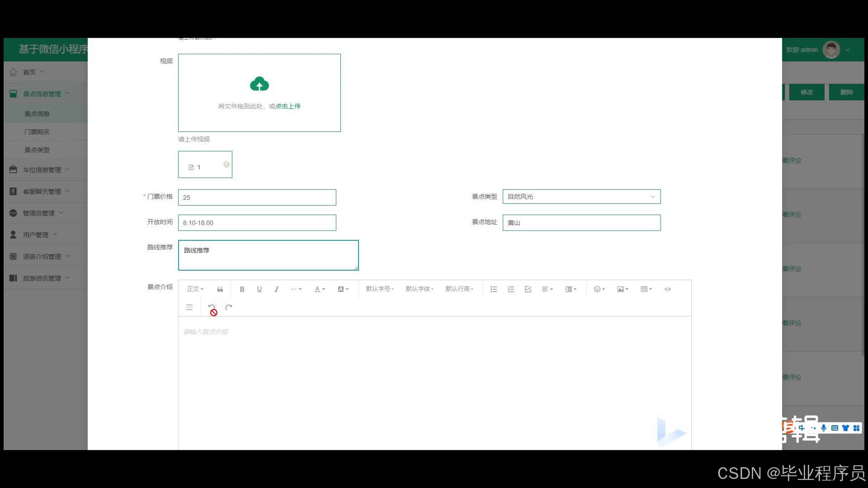Click the redo arrow icon
The image size is (868, 488).
tap(229, 308)
